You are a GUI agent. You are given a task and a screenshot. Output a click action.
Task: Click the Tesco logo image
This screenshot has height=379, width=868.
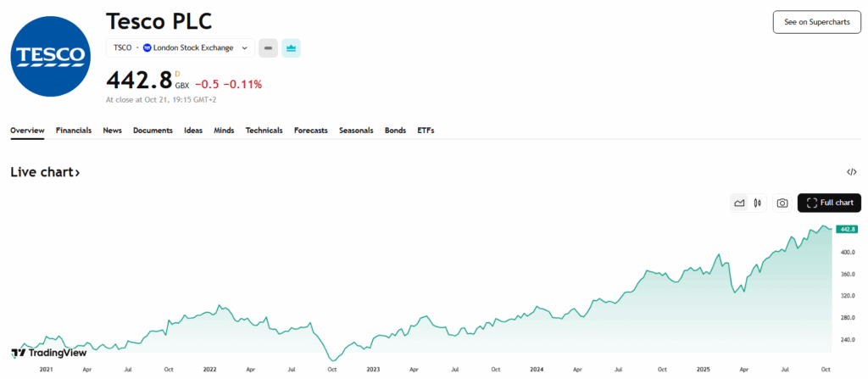(x=50, y=55)
